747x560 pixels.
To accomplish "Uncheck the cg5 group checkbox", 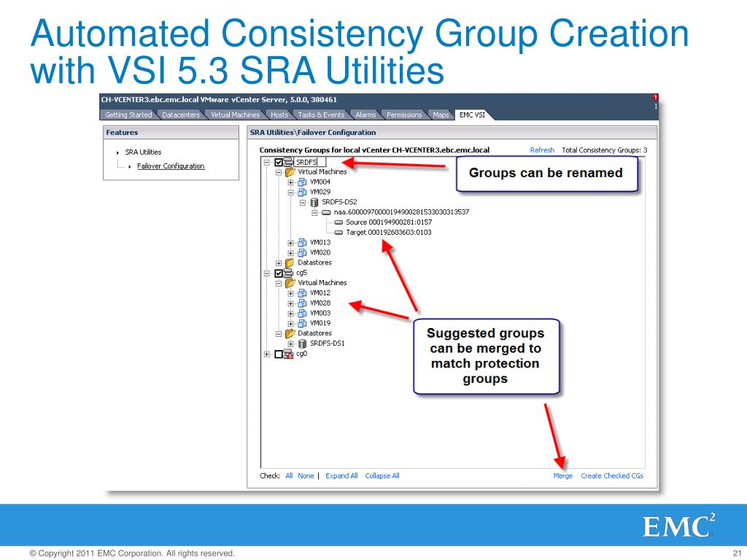I will click(279, 273).
